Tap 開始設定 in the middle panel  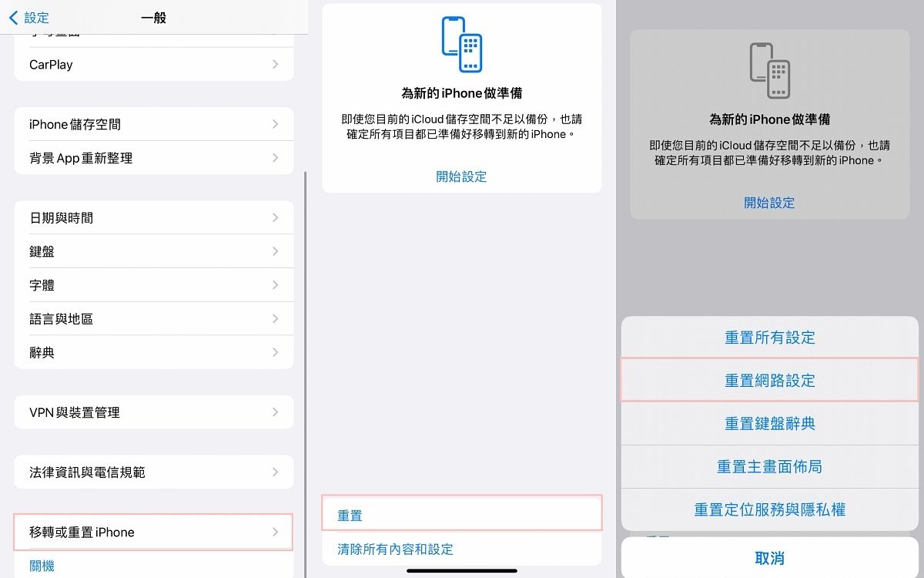pyautogui.click(x=461, y=176)
